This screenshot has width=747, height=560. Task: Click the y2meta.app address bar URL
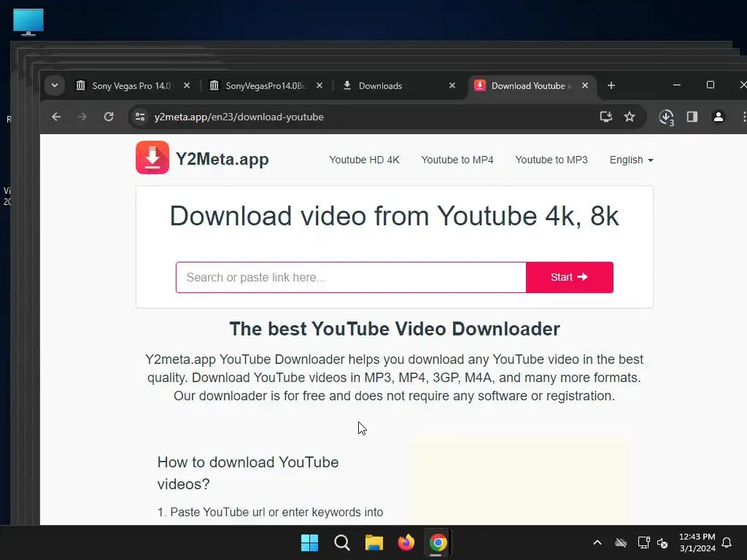tap(239, 117)
